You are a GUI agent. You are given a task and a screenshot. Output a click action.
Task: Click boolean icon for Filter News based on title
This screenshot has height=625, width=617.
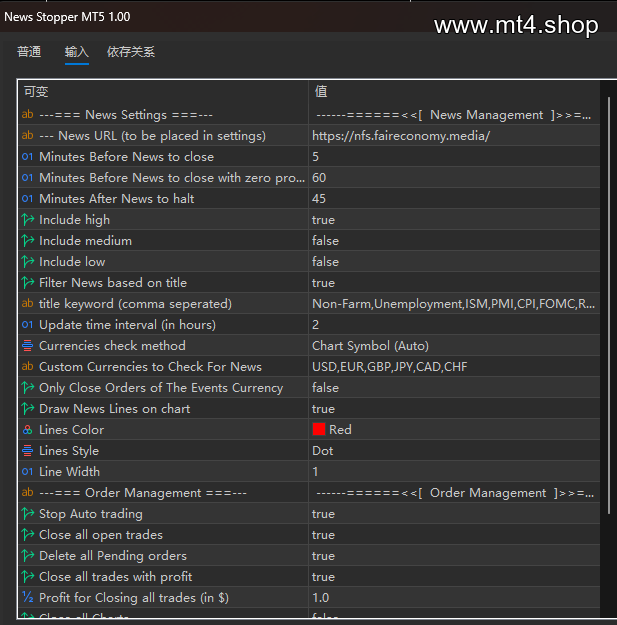(28, 283)
